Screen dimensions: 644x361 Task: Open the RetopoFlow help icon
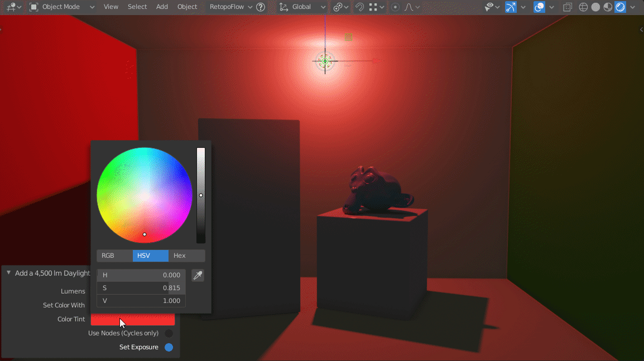click(x=261, y=7)
